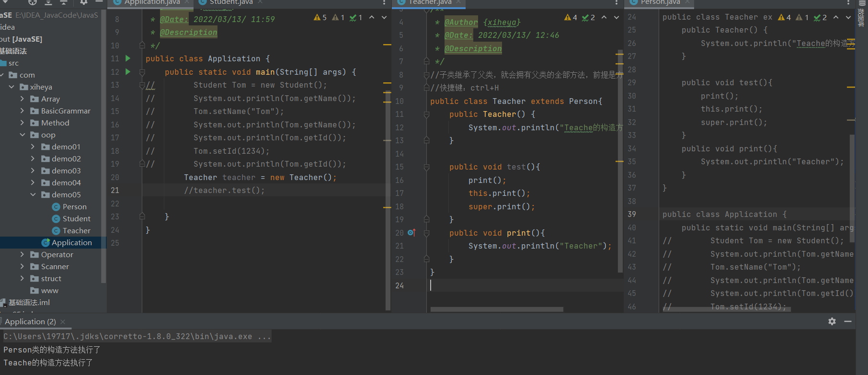The width and height of the screenshot is (868, 375).
Task: Open Run panel settings gear
Action: pos(832,321)
